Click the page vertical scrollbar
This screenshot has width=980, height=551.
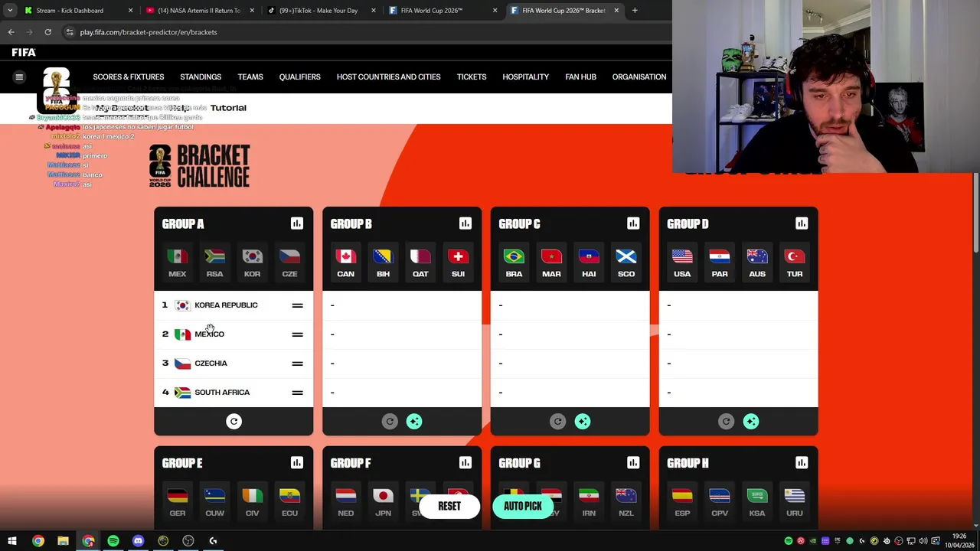pyautogui.click(x=975, y=212)
